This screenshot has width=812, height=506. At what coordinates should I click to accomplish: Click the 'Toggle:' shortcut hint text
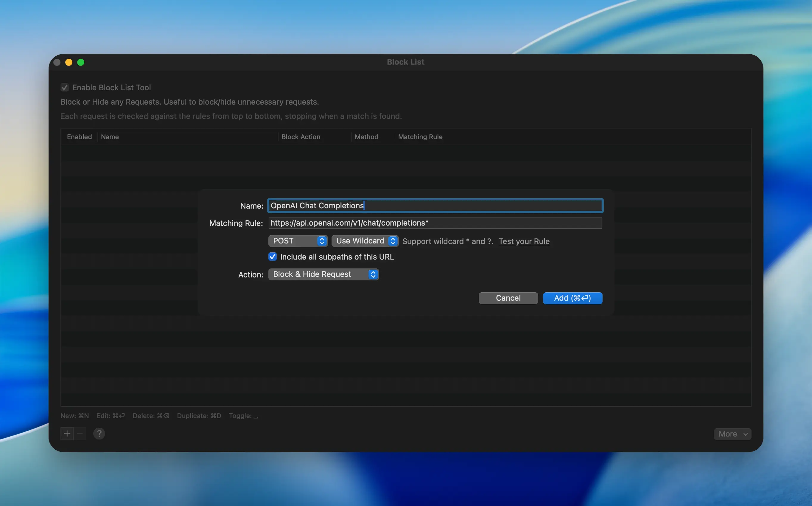(x=243, y=416)
